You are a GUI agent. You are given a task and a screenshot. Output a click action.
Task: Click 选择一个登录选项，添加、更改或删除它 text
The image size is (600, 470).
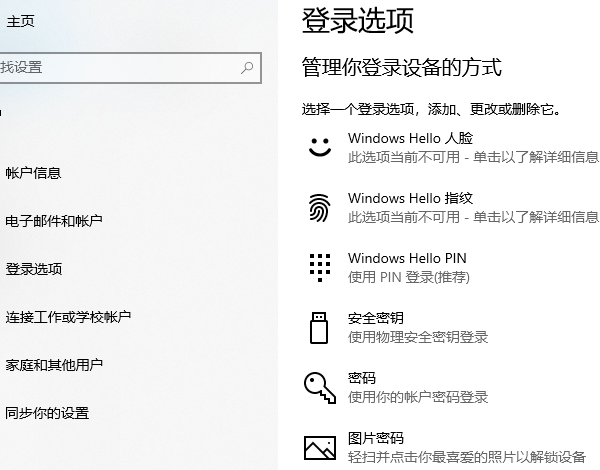click(x=432, y=109)
